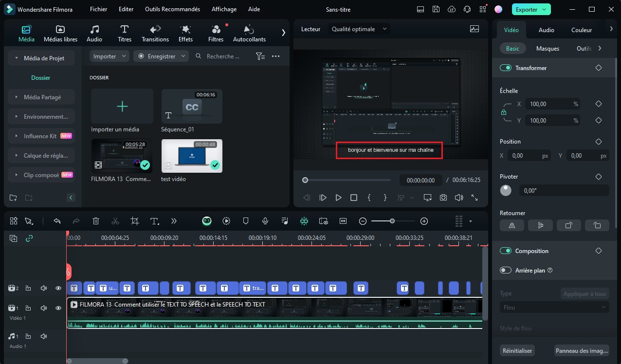The height and width of the screenshot is (364, 621).
Task: Open the media panel more options
Action: coord(275,56)
